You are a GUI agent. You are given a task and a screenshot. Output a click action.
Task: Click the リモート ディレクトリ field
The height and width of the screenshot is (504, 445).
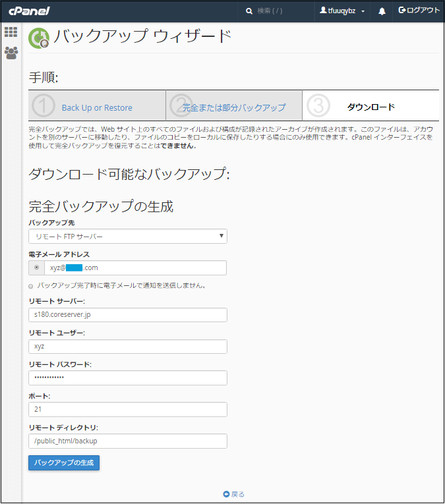pos(128,441)
